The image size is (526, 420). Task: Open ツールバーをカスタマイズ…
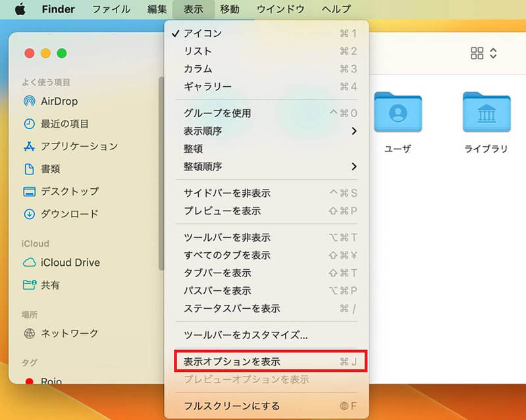tap(267, 335)
